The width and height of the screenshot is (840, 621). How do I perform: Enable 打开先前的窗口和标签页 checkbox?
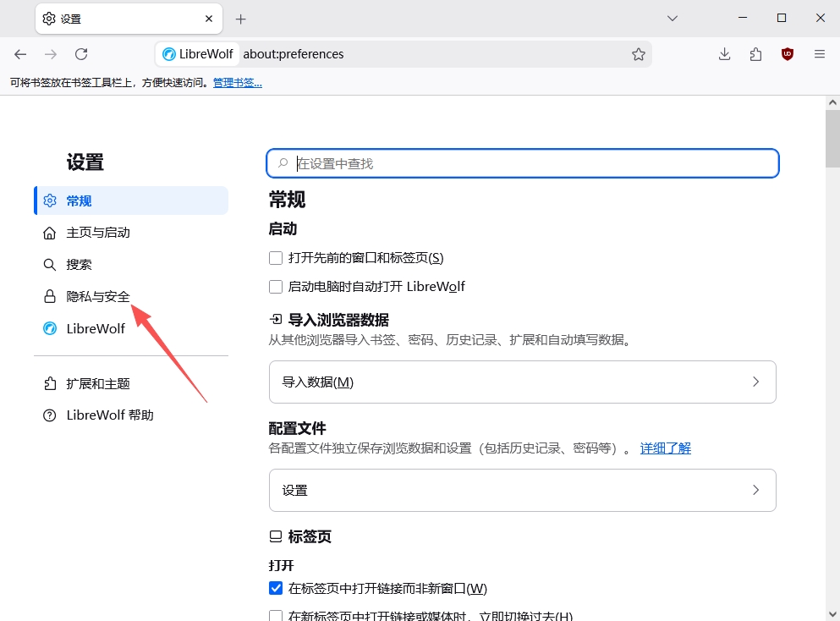point(276,258)
